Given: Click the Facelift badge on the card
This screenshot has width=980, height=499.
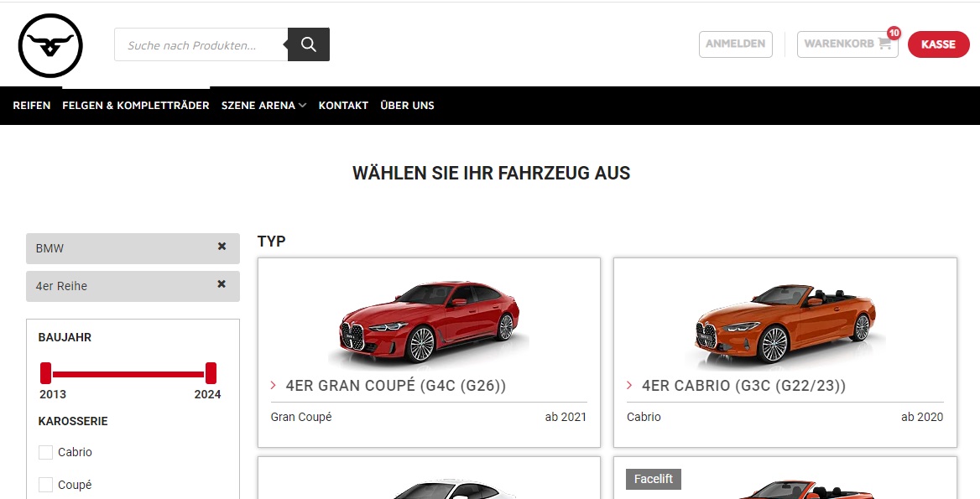Looking at the screenshot, I should (x=653, y=479).
